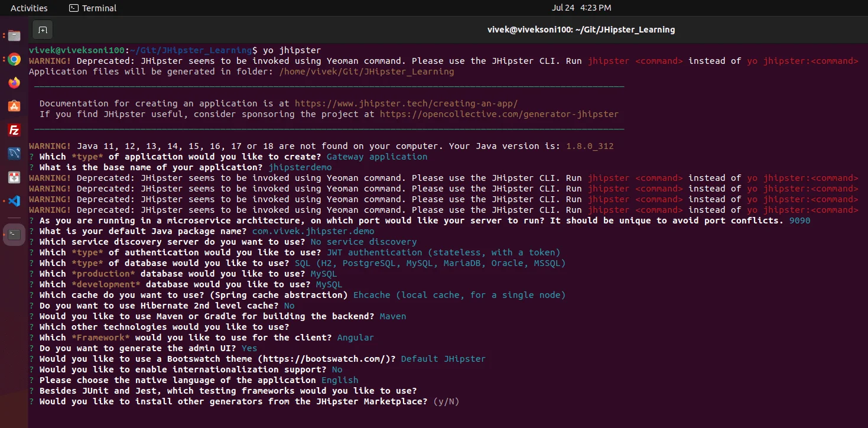Select the Terminal icon in the dock
Image resolution: width=868 pixels, height=428 pixels.
(x=14, y=234)
